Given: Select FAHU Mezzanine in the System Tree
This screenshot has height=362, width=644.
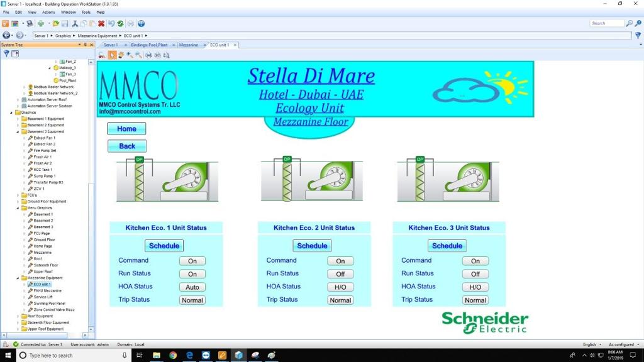Looking at the screenshot, I should click(x=48, y=291).
